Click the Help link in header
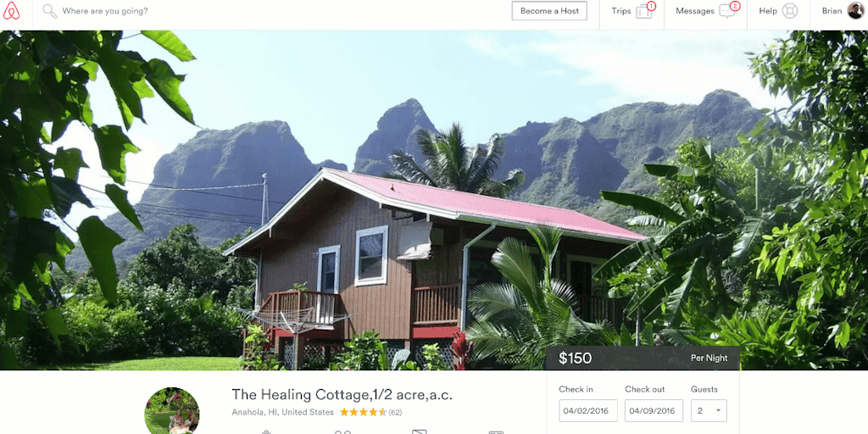 point(768,11)
